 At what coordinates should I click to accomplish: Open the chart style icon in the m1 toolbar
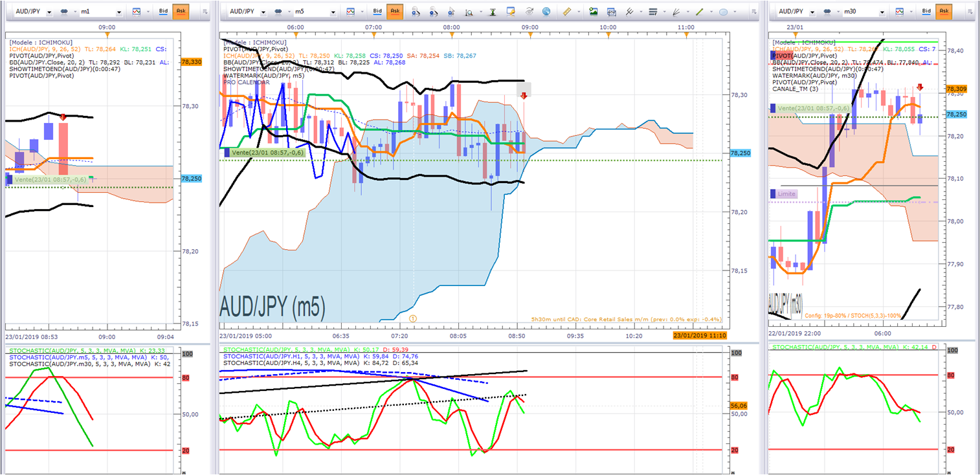[x=137, y=12]
